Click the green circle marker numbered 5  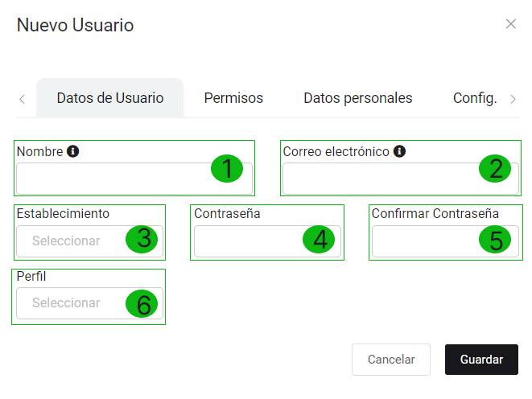click(495, 240)
